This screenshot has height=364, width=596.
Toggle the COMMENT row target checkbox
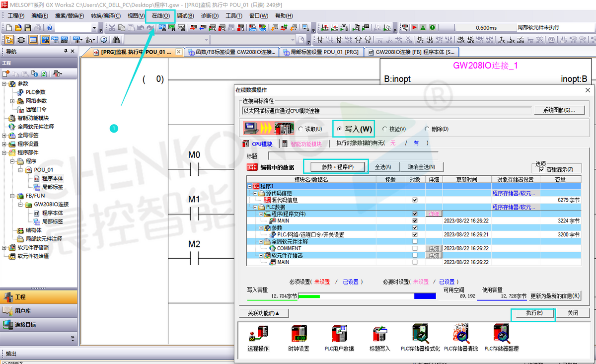[x=415, y=248]
